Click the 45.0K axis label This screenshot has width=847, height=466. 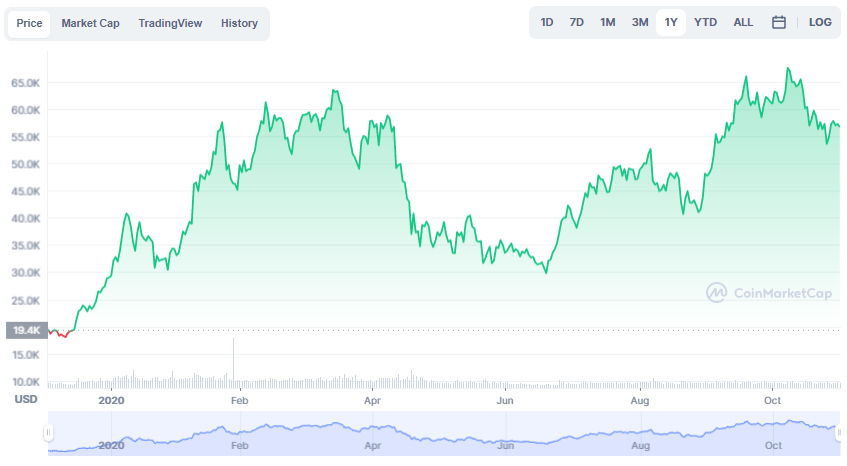coord(25,191)
